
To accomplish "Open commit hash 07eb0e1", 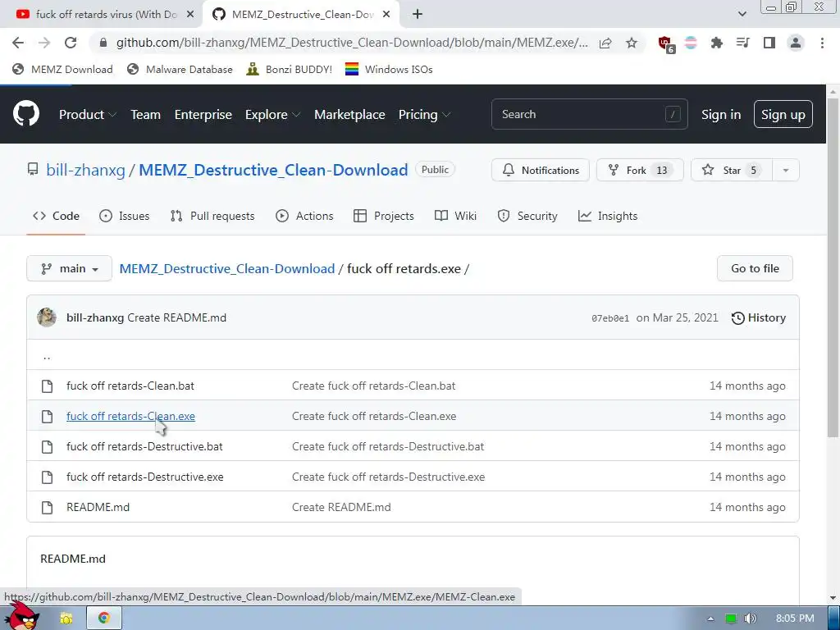I will tap(610, 318).
